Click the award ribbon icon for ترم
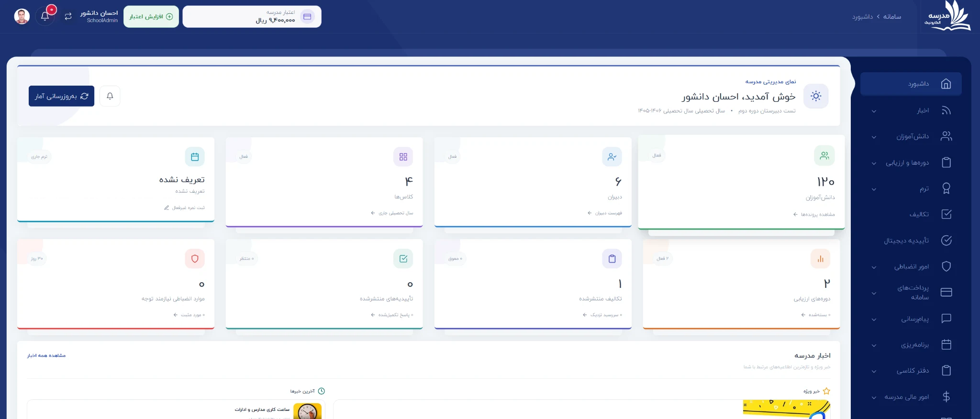Viewport: 980px width, 419px height. coord(946,188)
